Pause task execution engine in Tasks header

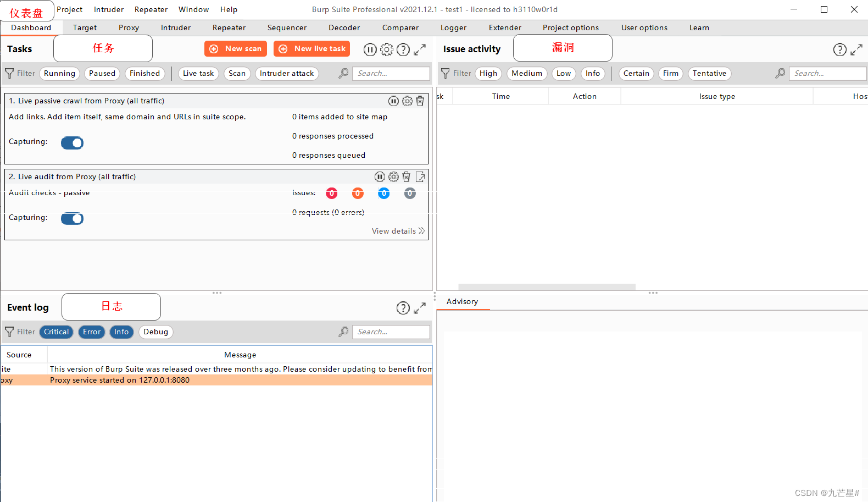tap(370, 49)
